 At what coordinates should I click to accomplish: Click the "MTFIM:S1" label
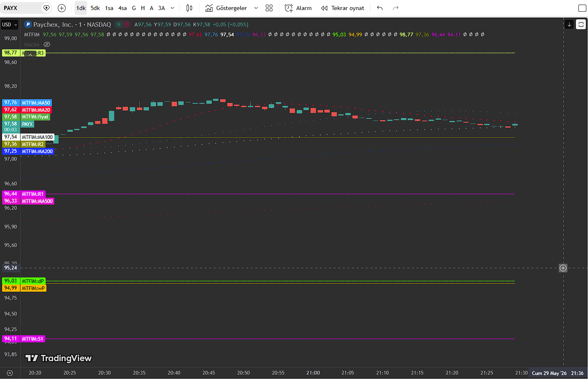coord(33,339)
